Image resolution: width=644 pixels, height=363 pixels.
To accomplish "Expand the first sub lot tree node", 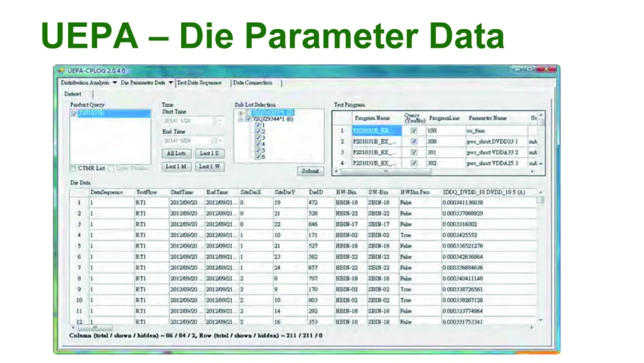I will pos(240,113).
